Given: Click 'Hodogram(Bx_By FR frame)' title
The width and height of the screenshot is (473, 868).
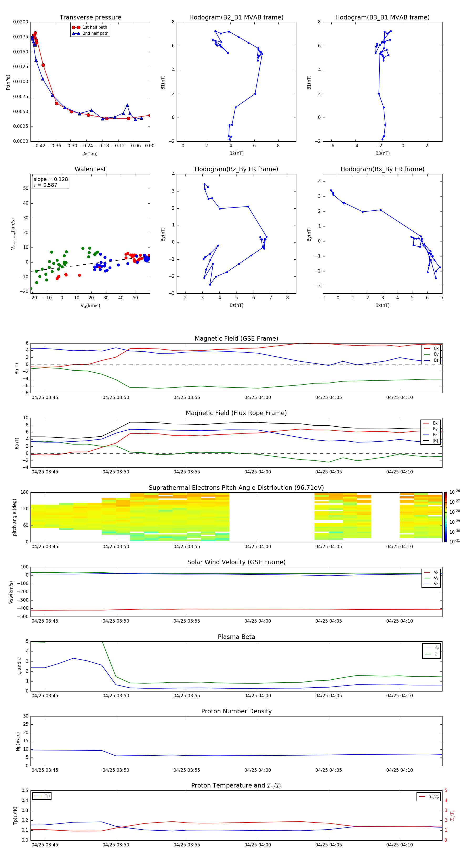Looking at the screenshot, I should click(382, 169).
